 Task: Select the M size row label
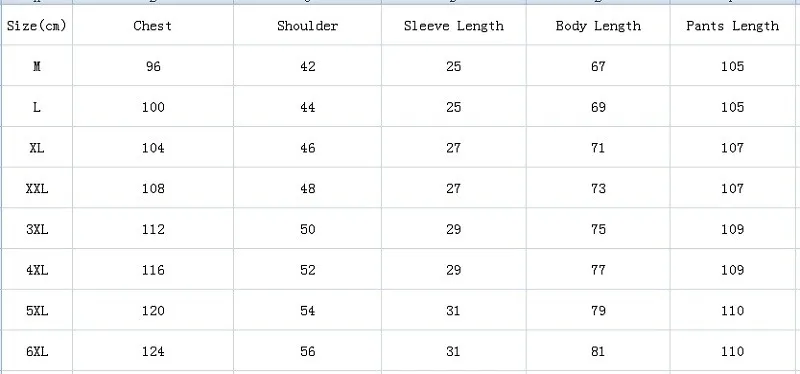[x=37, y=65]
